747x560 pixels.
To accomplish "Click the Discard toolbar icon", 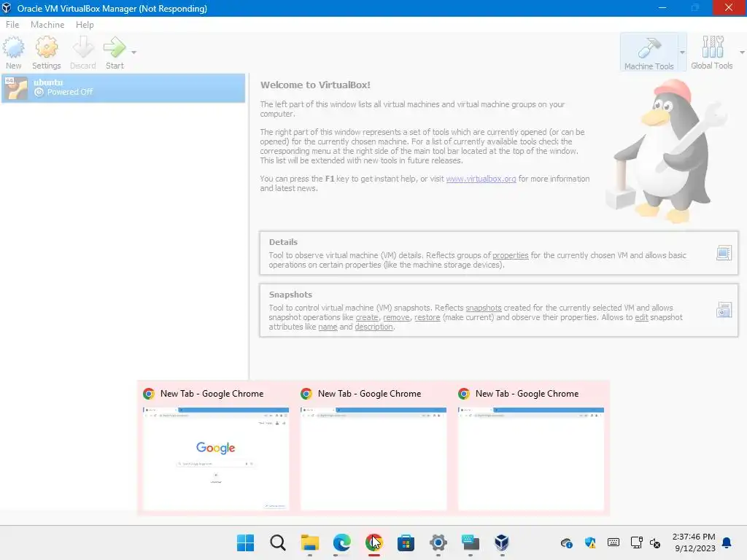I will (83, 52).
